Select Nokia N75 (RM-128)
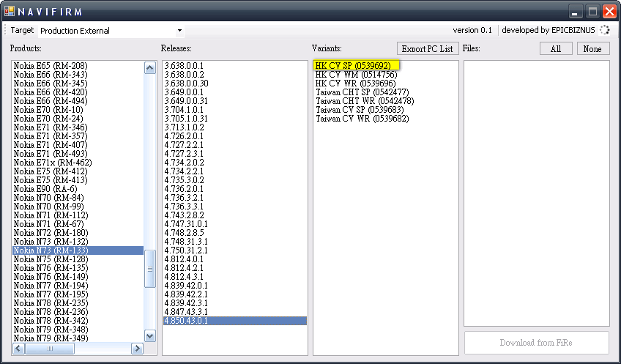The image size is (621, 364). point(51,259)
